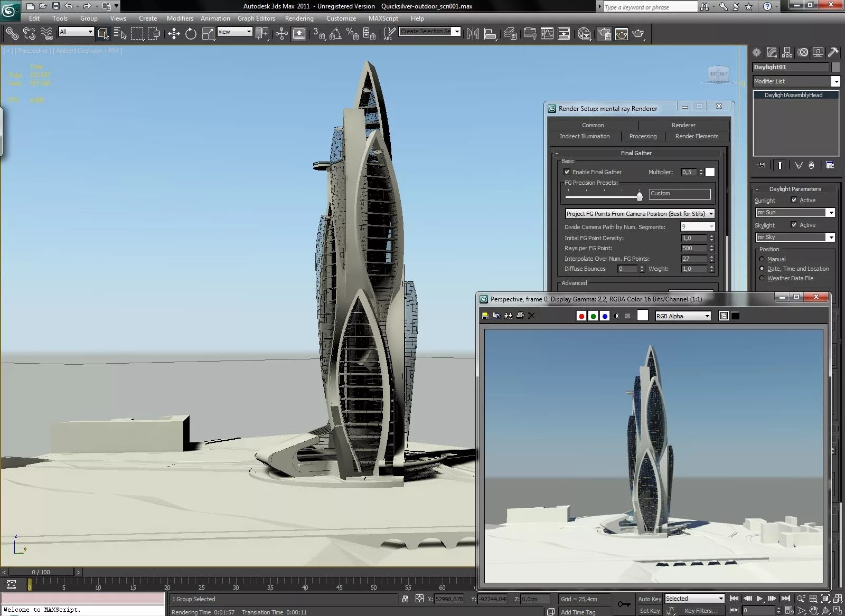Open the mr Sun sunlight dropdown
Image resolution: width=845 pixels, height=616 pixels.
(795, 212)
